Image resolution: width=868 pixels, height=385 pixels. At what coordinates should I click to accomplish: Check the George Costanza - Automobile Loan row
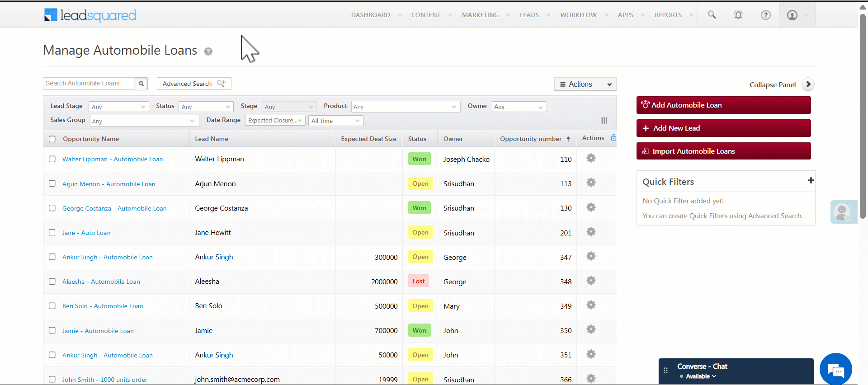coord(52,208)
